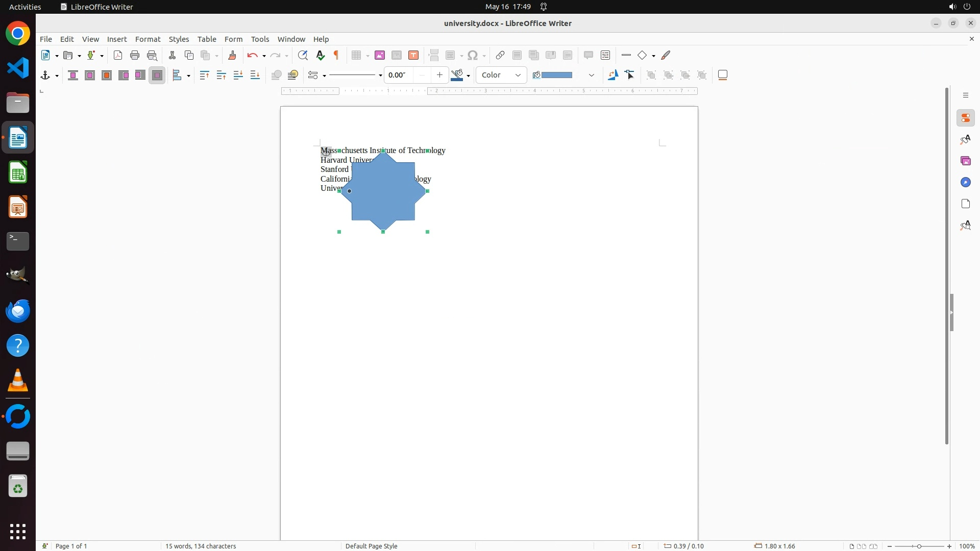980x551 pixels.
Task: Click the Export as PDF icon
Action: coord(118,56)
